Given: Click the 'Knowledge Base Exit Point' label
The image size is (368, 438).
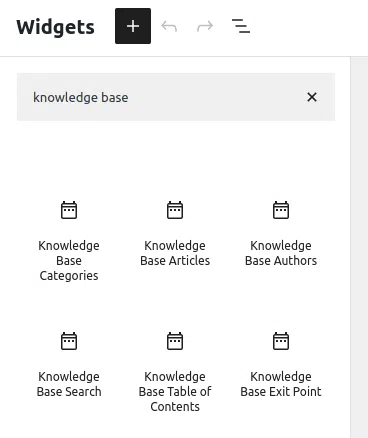Looking at the screenshot, I should tap(281, 384).
